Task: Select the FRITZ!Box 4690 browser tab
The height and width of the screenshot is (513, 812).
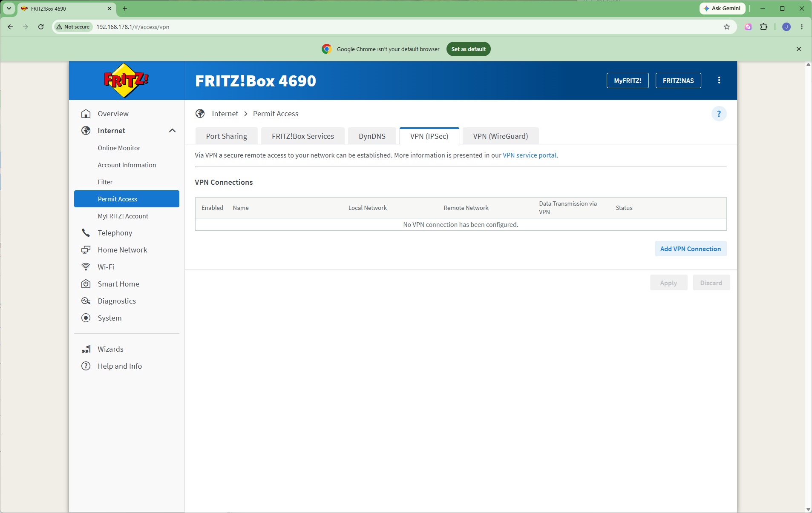Action: tap(66, 9)
